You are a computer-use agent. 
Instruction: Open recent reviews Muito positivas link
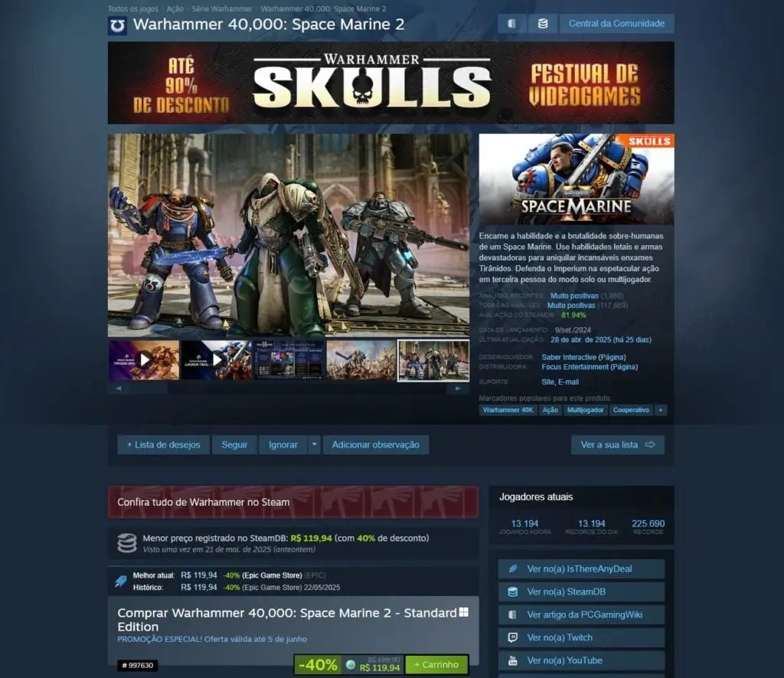coord(574,296)
